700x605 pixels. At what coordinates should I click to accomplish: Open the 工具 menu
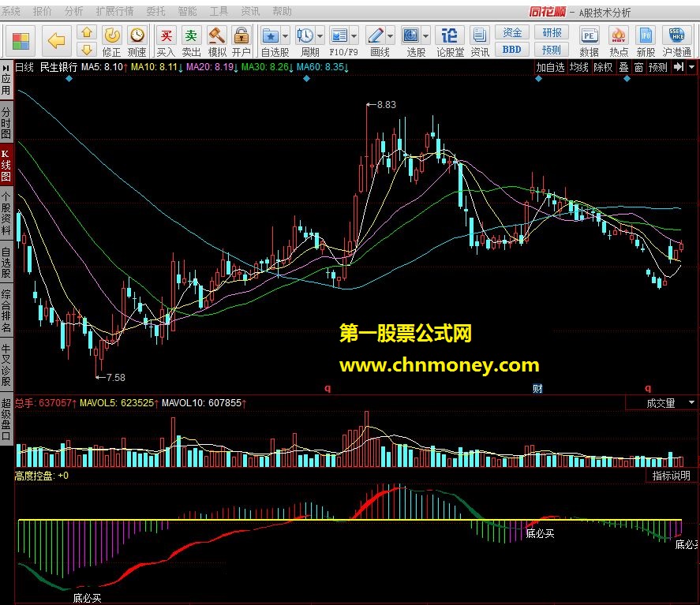pos(219,11)
